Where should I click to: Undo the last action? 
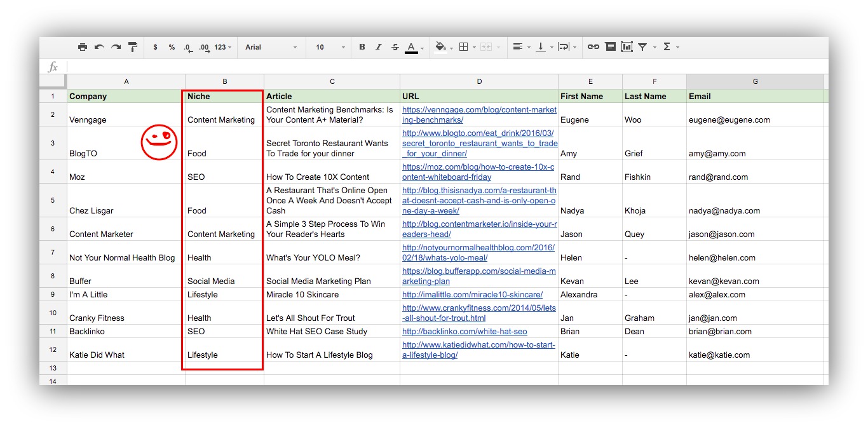tap(99, 47)
